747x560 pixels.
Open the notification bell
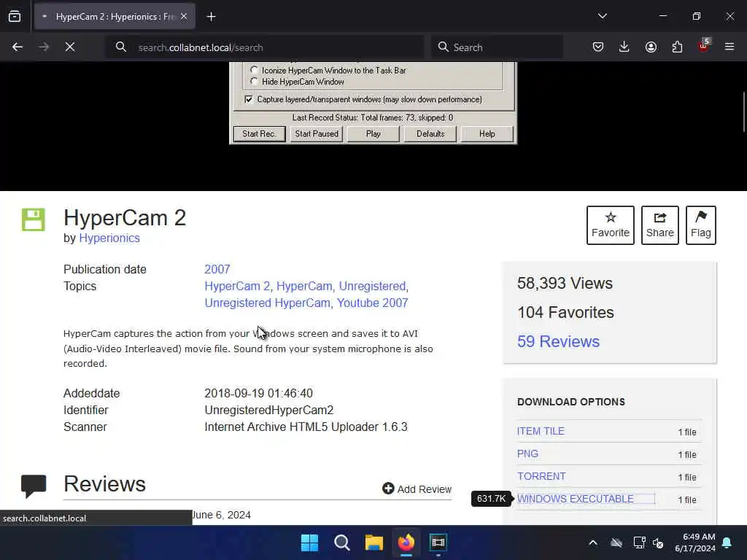click(727, 542)
